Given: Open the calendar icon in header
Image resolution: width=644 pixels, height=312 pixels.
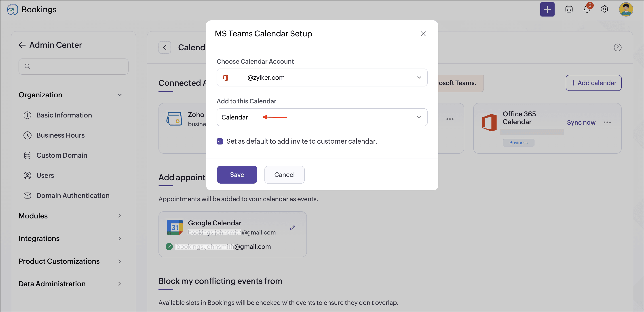Looking at the screenshot, I should click(x=569, y=10).
